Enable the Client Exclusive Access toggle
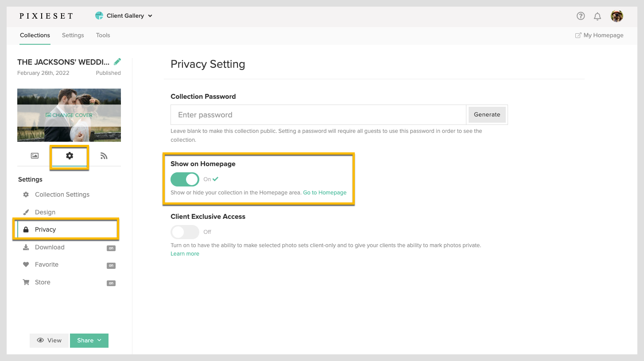644x361 pixels. click(x=185, y=232)
